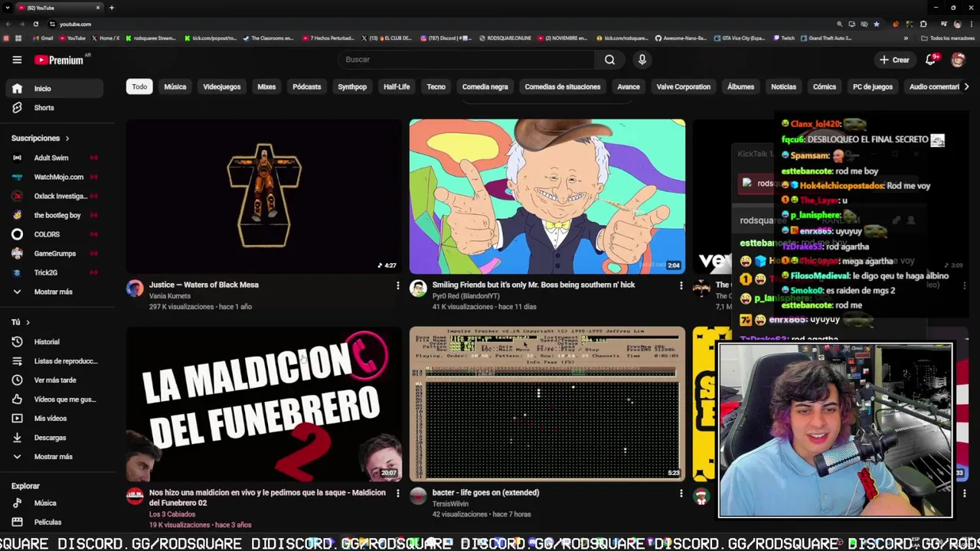Open Listas de reproducción in sidebar
The width and height of the screenshot is (980, 551).
tap(54, 361)
